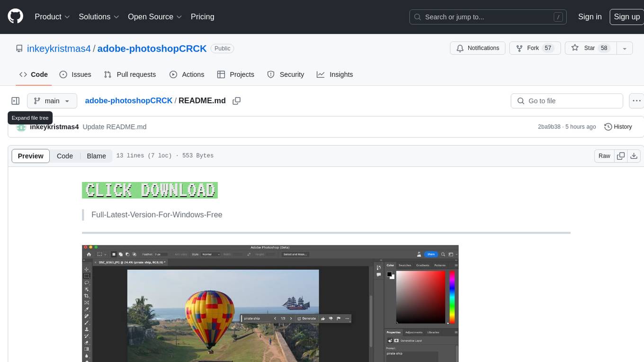Screen dimensions: 644x362
Task: Fork the repository using the Fork button
Action: (x=535, y=48)
